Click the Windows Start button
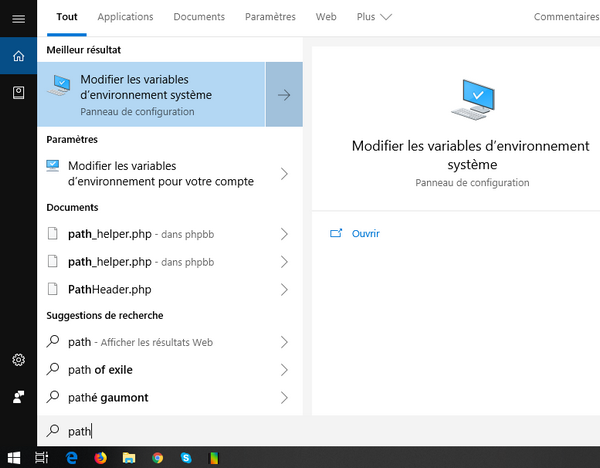Screen dimensions: 600x468 tap(14, 458)
